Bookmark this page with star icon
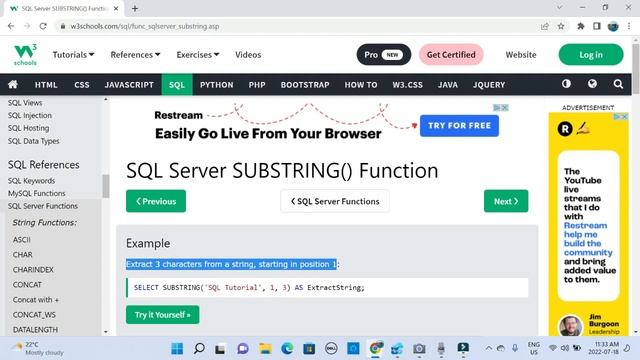Viewport: 640px width, 360px height. click(561, 26)
